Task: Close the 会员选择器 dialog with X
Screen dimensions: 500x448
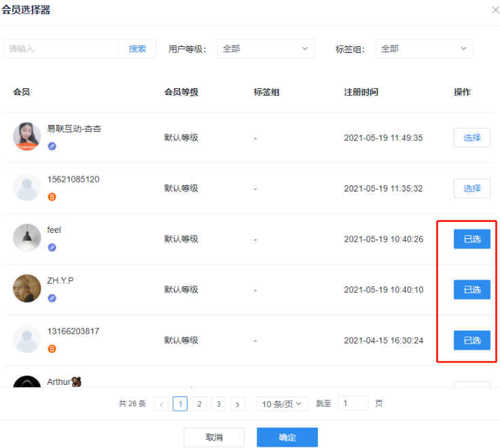Action: (x=494, y=10)
